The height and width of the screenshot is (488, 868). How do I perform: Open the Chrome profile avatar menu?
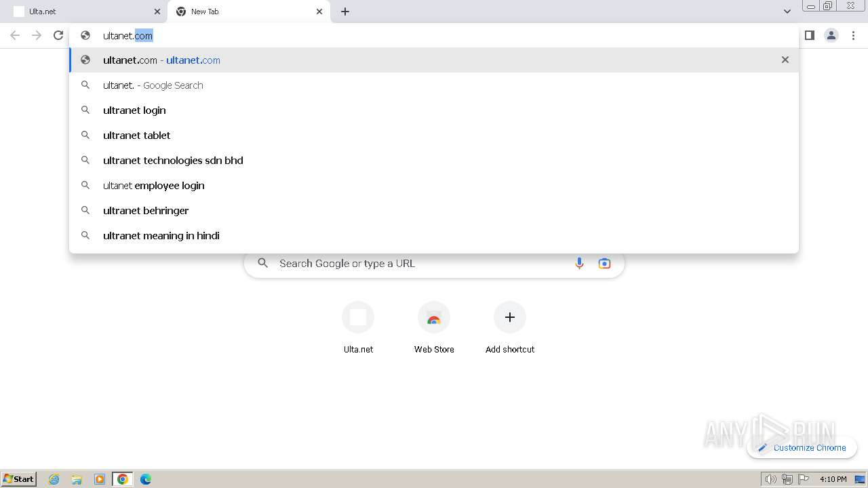[x=831, y=35]
